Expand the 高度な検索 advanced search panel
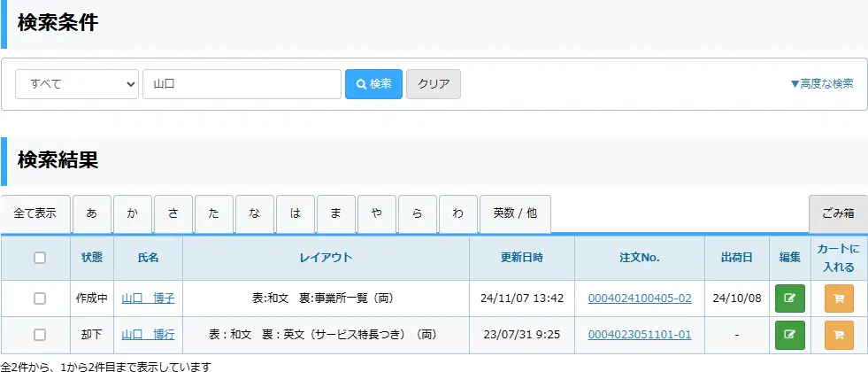Image resolution: width=868 pixels, height=372 pixels. (x=821, y=84)
